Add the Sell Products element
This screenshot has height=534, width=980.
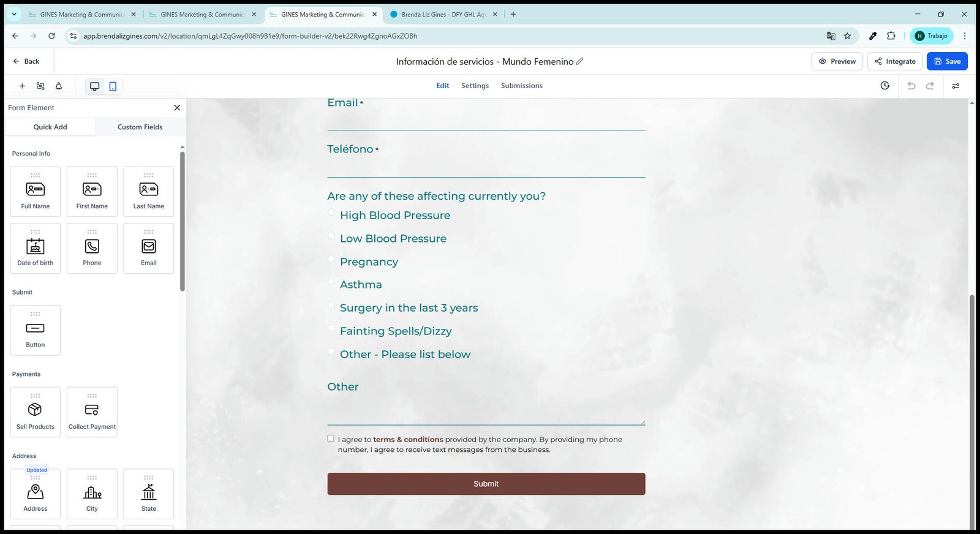coord(36,412)
